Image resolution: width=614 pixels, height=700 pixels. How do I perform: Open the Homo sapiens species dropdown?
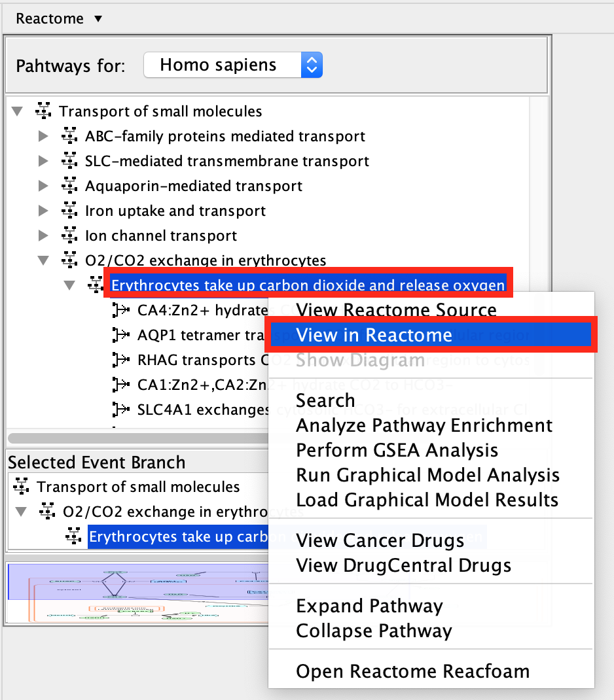point(232,65)
